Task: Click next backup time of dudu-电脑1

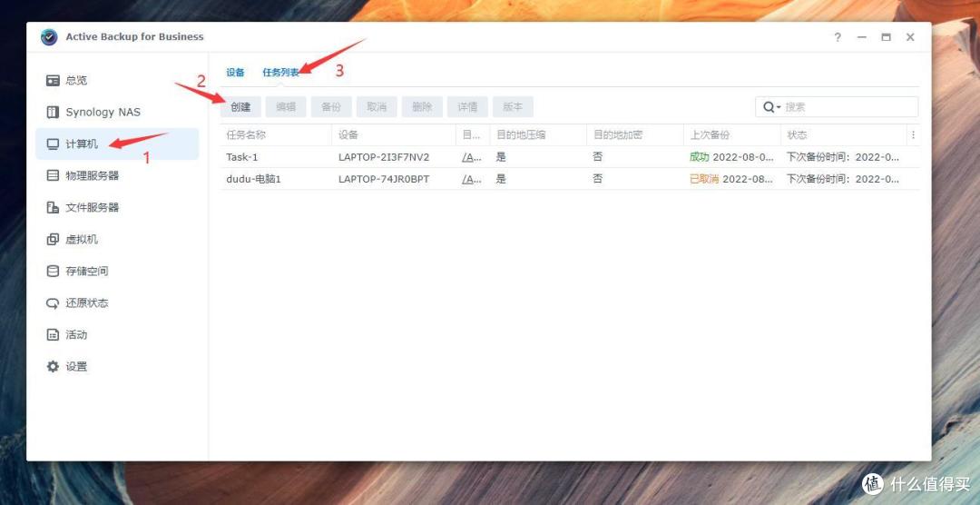Action: point(842,179)
